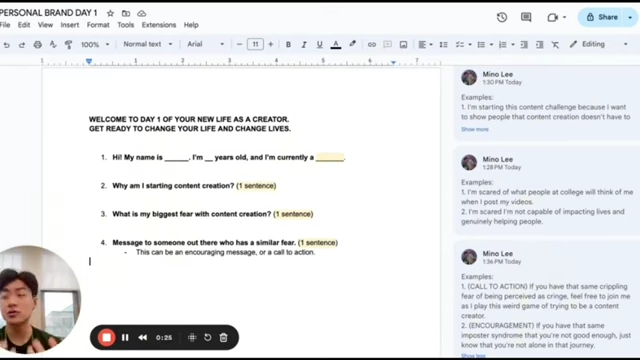This screenshot has height=360, width=640.
Task: Star the PERSONAL BRAND DAY 1 document
Action: [110, 13]
